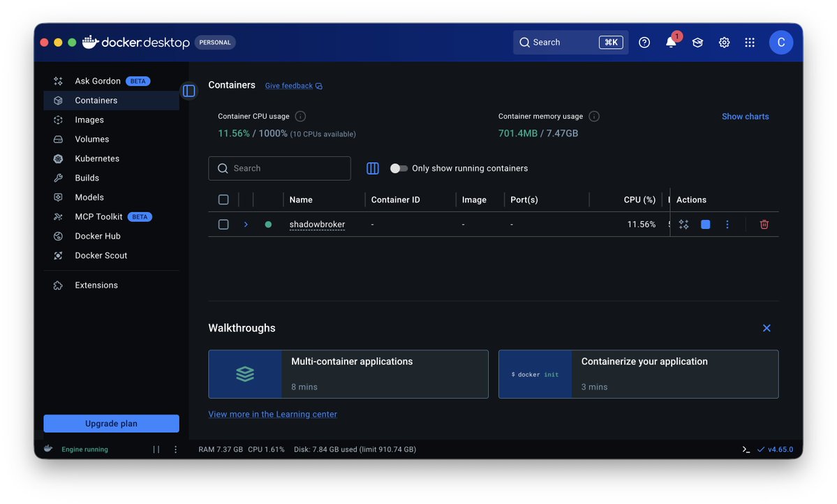The image size is (837, 504).
Task: Open engine options three-dot menu
Action: [175, 450]
